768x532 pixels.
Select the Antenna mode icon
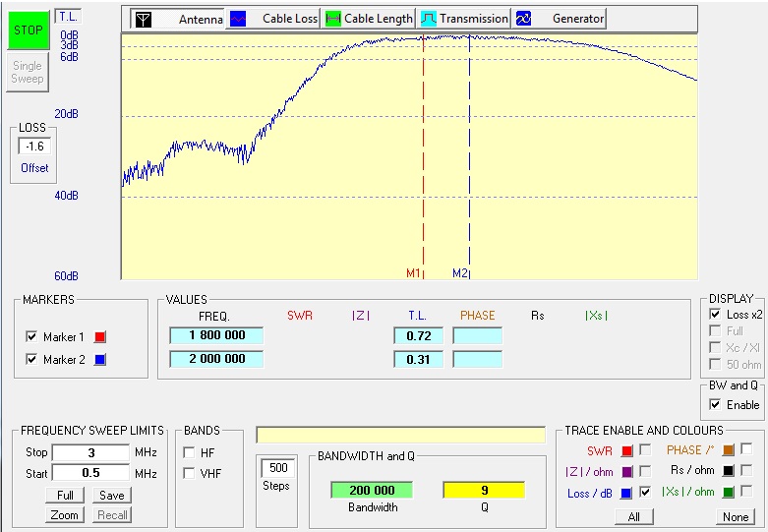144,19
